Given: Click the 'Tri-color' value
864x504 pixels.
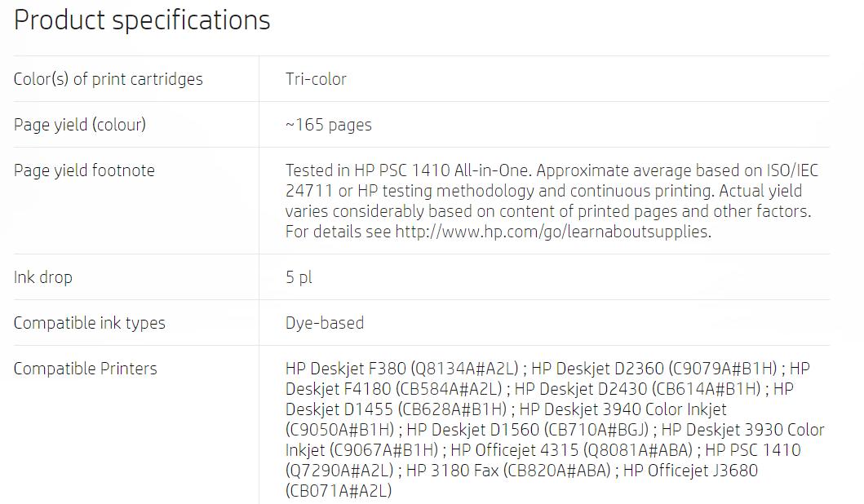Looking at the screenshot, I should 316,79.
